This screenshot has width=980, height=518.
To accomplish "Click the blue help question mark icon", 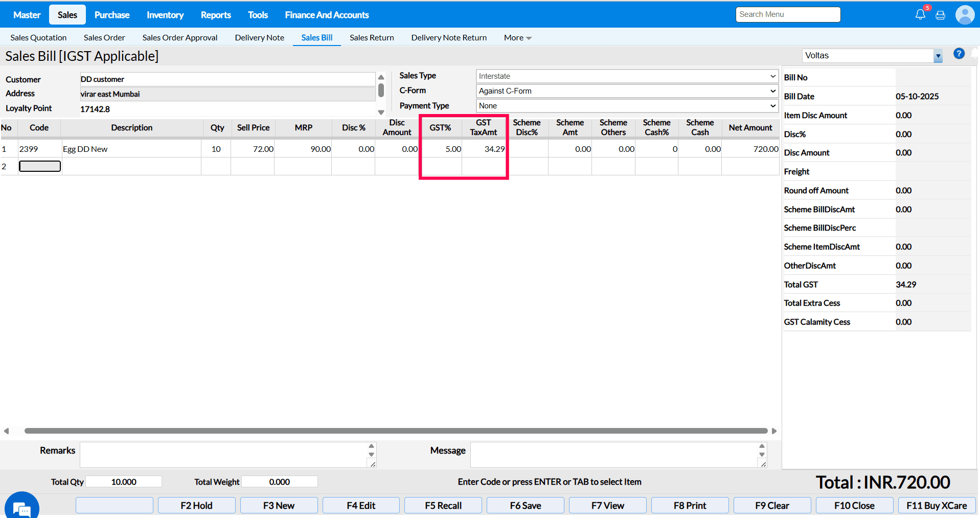I will (959, 54).
